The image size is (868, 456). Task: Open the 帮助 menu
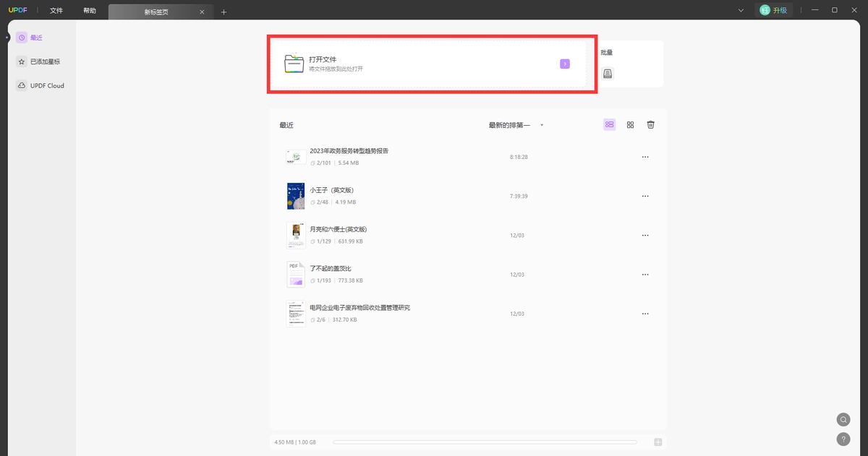[x=89, y=11]
